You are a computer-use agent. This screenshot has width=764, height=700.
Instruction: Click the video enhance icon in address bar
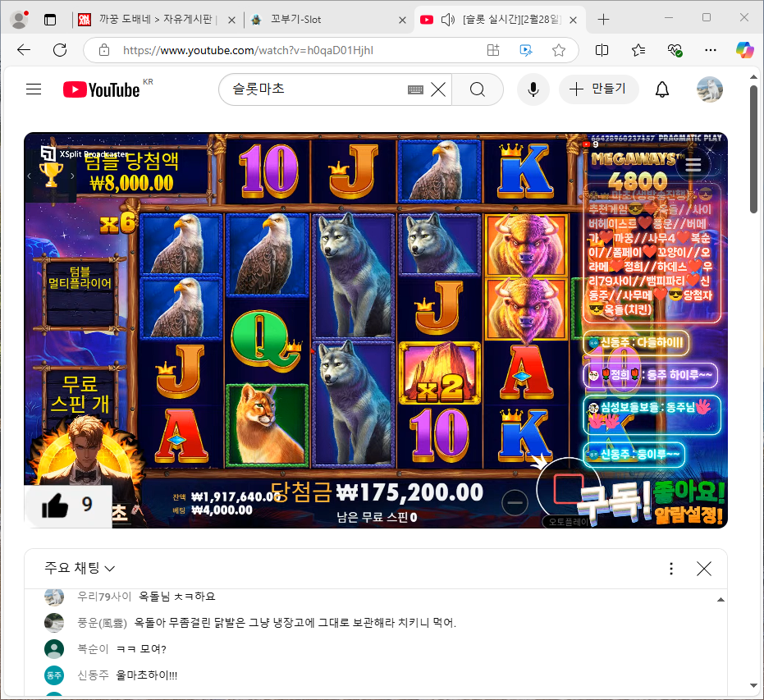coord(526,50)
